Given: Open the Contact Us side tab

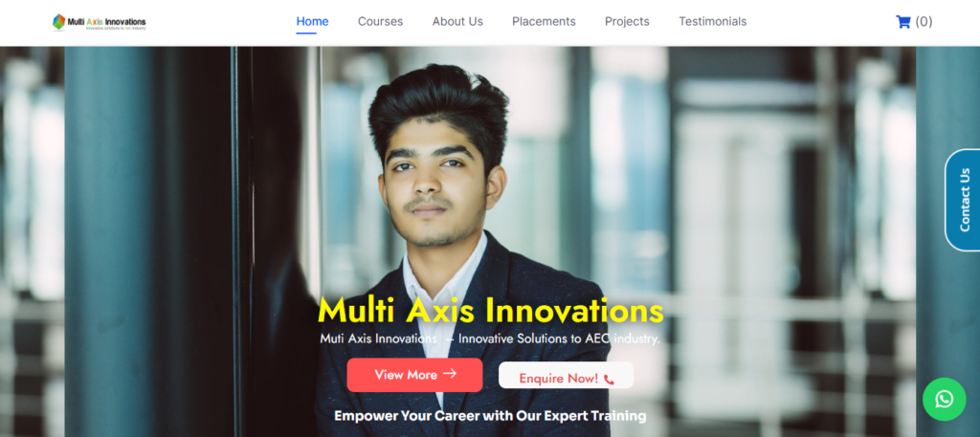Looking at the screenshot, I should click(x=963, y=200).
